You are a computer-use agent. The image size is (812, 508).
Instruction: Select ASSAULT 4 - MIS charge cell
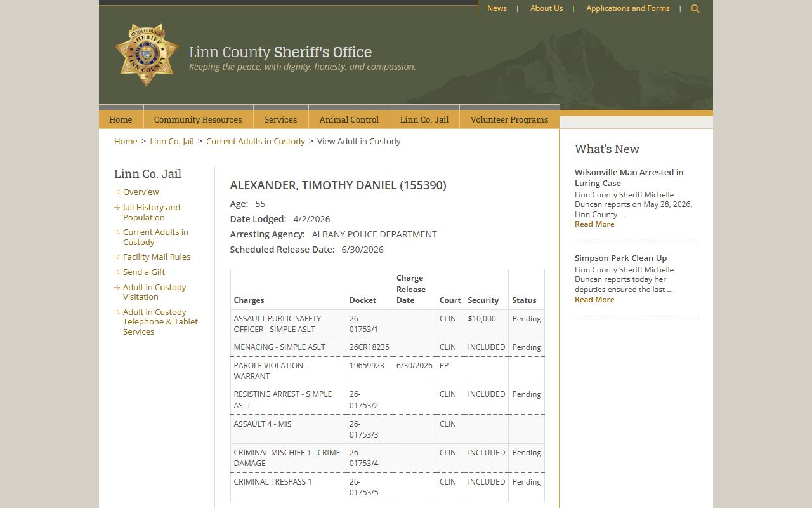click(288, 429)
